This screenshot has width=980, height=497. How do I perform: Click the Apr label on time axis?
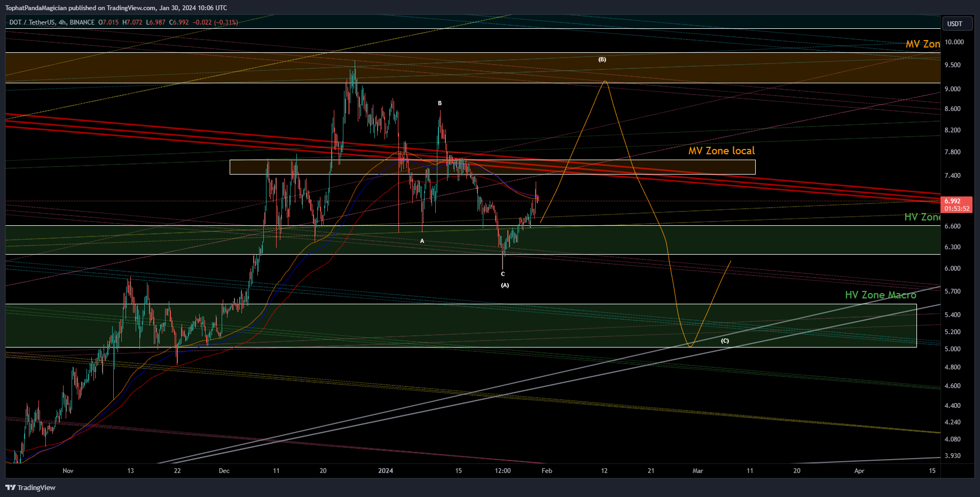(x=859, y=471)
